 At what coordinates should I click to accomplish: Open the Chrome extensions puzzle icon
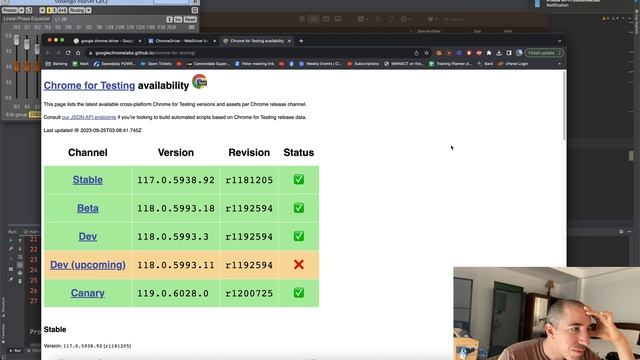[x=489, y=53]
